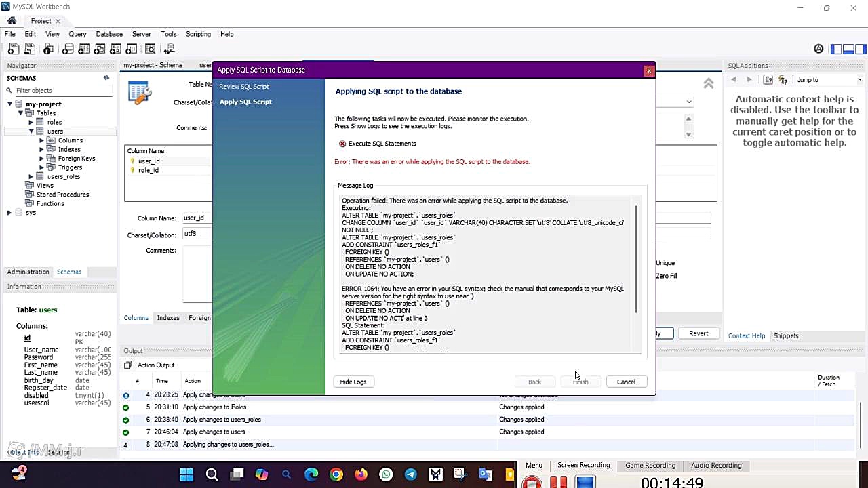The image size is (868, 488).
Task: Open Windows taskbar search
Action: (212, 474)
